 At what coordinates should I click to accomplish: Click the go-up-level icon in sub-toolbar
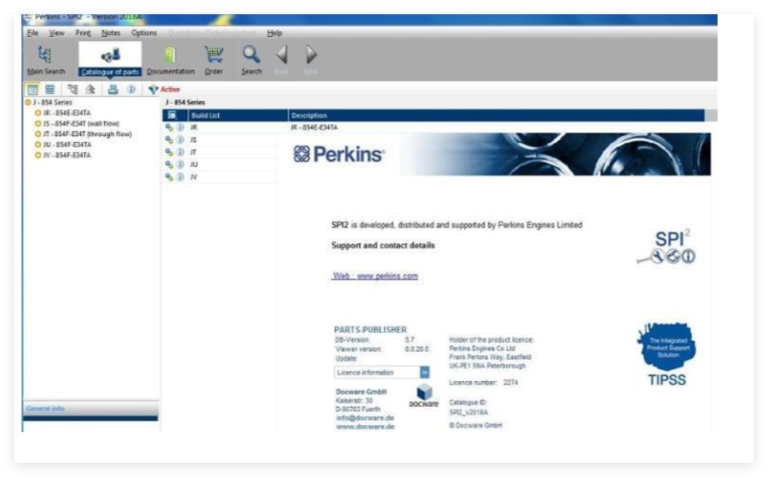pos(90,90)
